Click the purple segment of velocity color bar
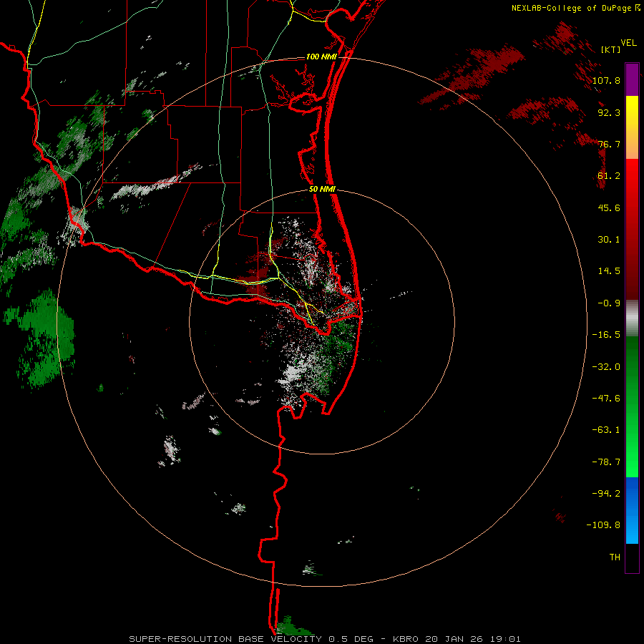 click(632, 79)
